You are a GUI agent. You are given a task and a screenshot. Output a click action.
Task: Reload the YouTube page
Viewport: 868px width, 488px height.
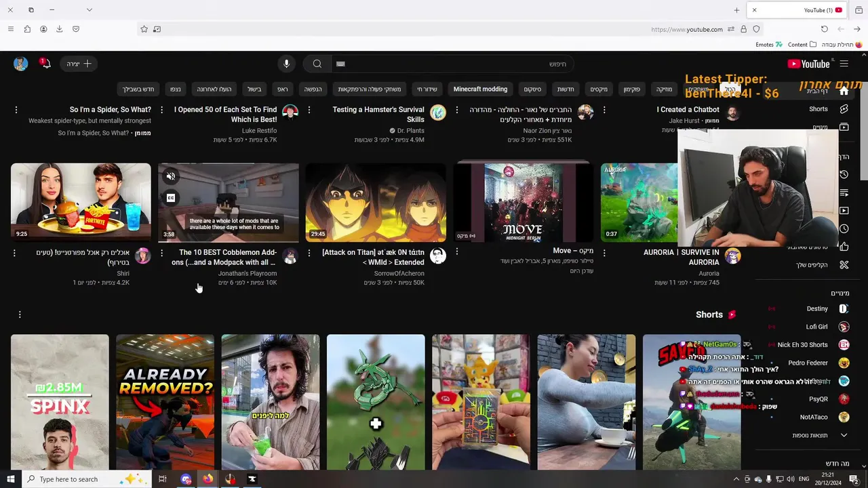tap(824, 29)
